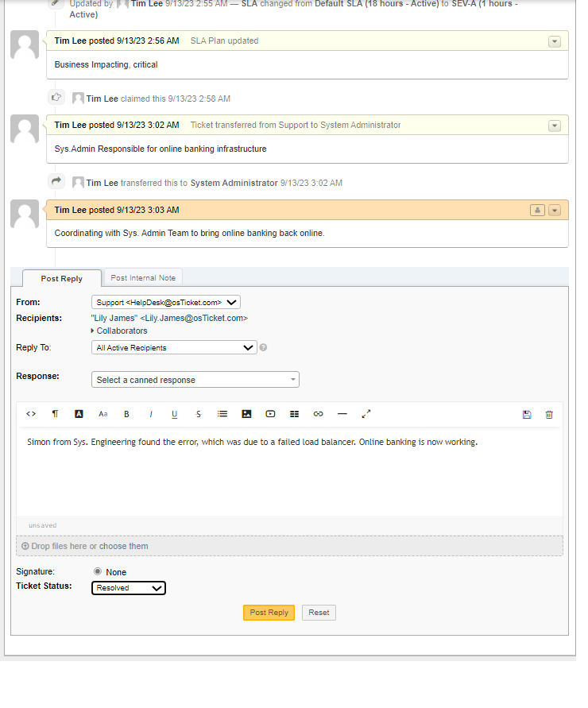Image resolution: width=588 pixels, height=708 pixels.
Task: Open the Select a canned response dropdown
Action: 195,379
